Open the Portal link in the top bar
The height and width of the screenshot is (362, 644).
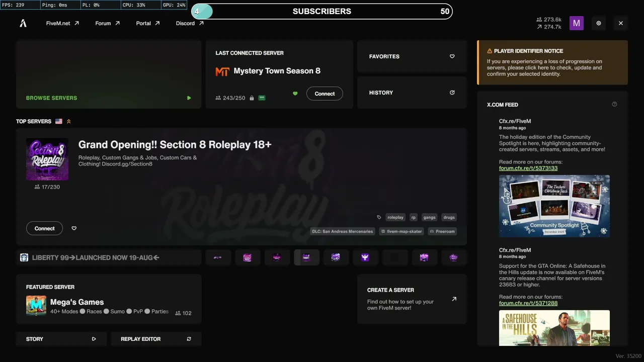pyautogui.click(x=148, y=23)
